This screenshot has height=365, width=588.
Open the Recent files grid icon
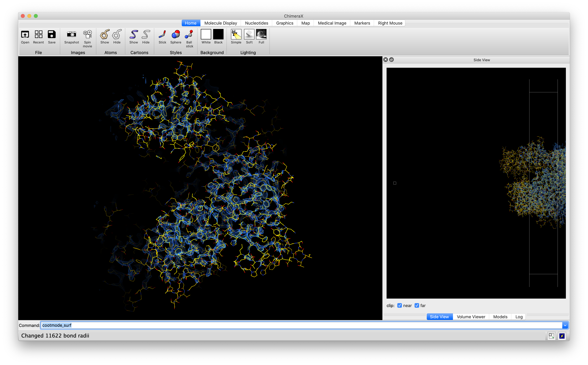click(x=38, y=35)
